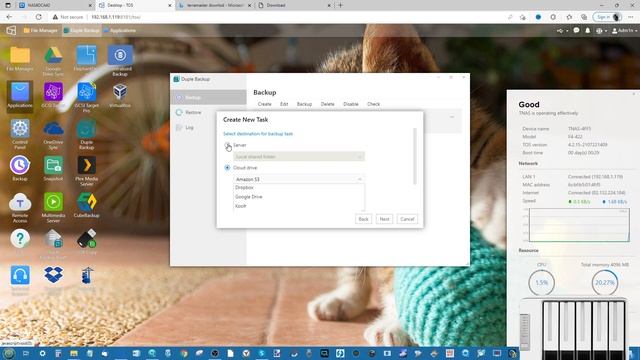640x360 pixels.
Task: Click the browser address bar
Action: click(x=278, y=17)
